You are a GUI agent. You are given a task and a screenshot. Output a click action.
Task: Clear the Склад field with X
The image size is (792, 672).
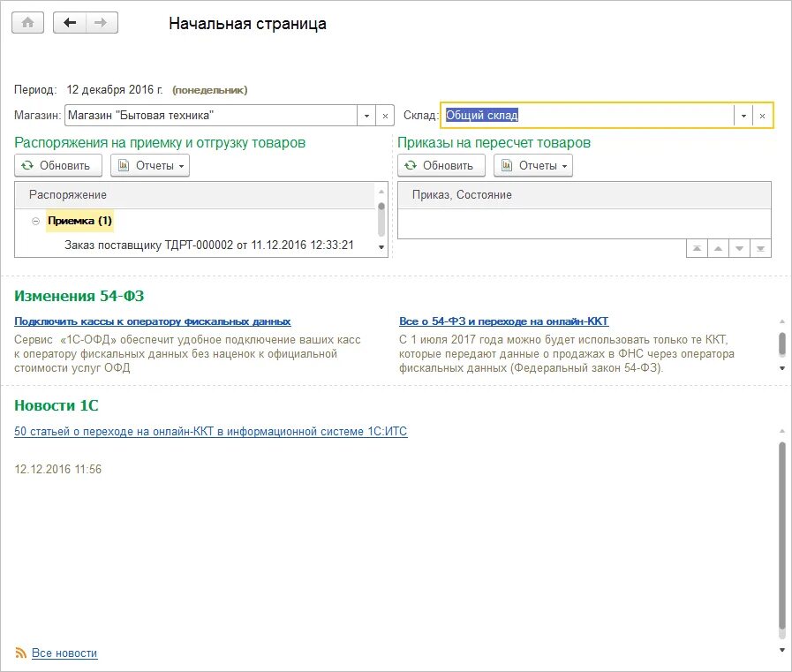762,116
